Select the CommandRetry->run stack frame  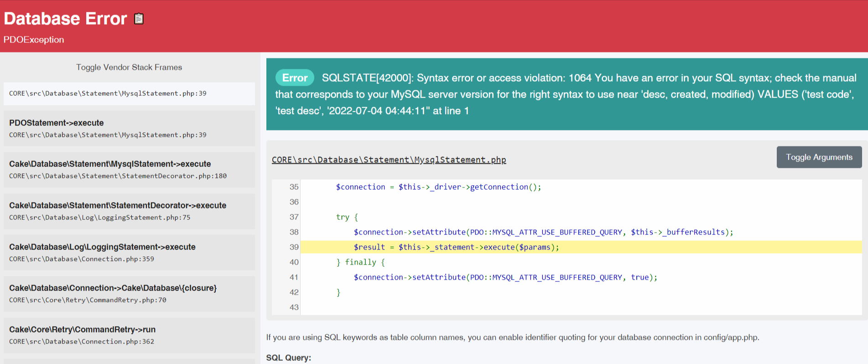click(x=129, y=335)
